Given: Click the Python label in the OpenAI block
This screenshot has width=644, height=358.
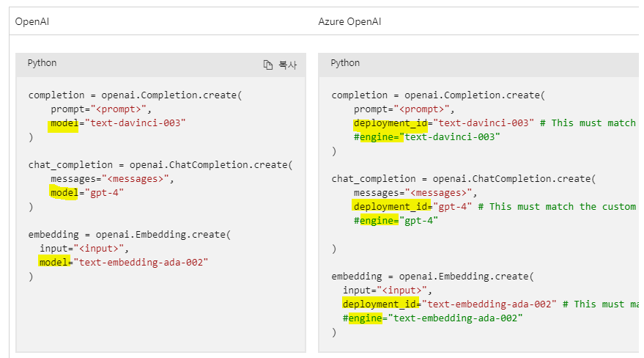Looking at the screenshot, I should [x=42, y=63].
